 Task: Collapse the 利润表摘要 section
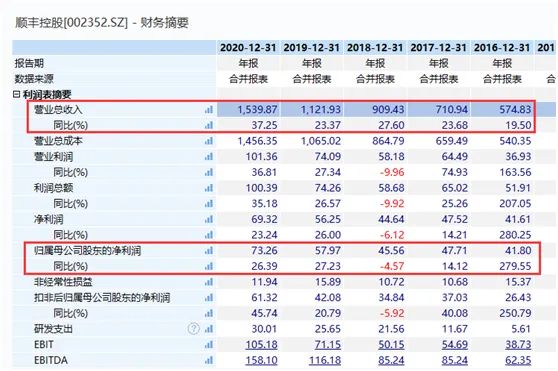16,94
